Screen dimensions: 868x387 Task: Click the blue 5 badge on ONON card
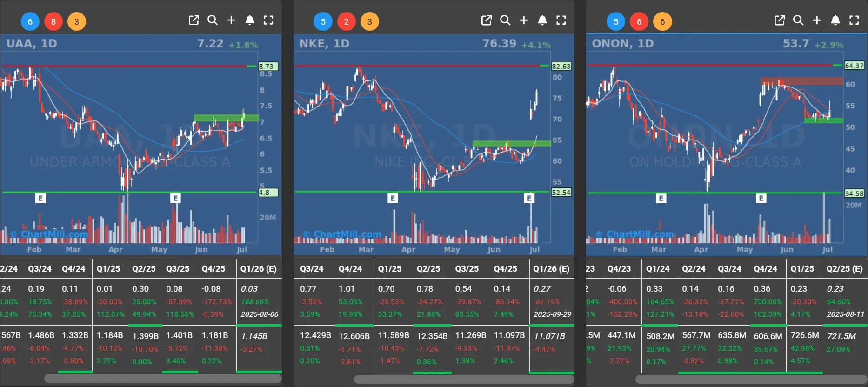pos(616,21)
